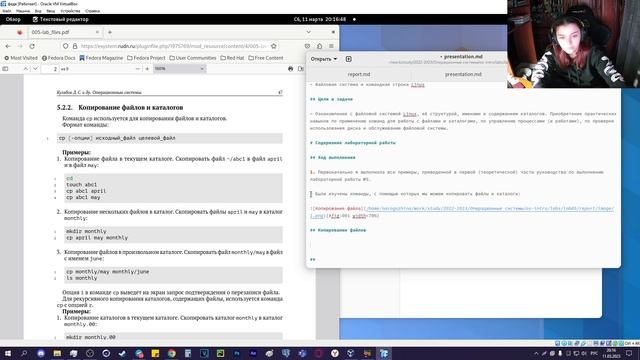Open VirtualBox Справка menu
The width and height of the screenshot is (640, 360).
[x=93, y=11]
